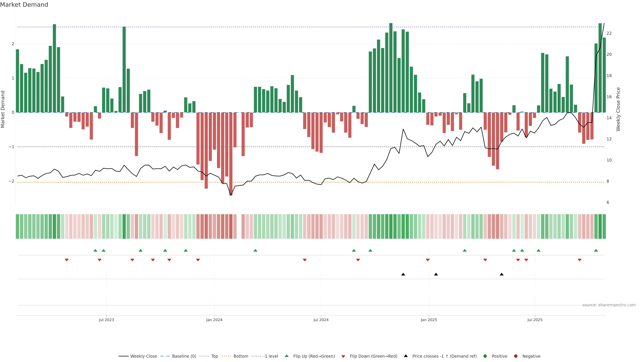This screenshot has width=644, height=362.
Task: Click the first red flip-down marker on the left
Action: (x=67, y=260)
